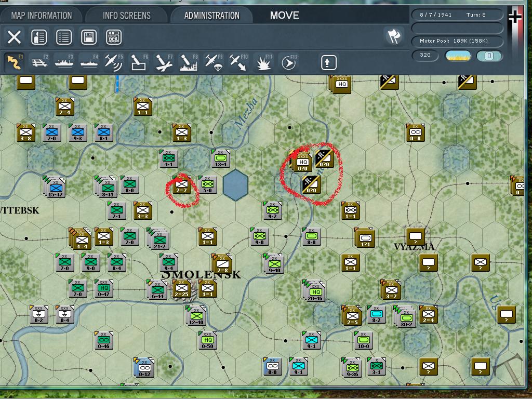
Task: Click the save game disk icon
Action: 89,37
